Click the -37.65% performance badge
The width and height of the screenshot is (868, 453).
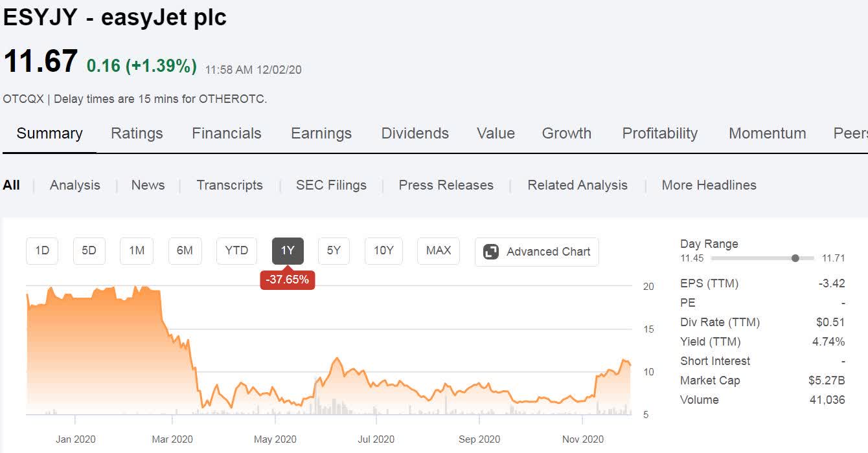tap(287, 280)
